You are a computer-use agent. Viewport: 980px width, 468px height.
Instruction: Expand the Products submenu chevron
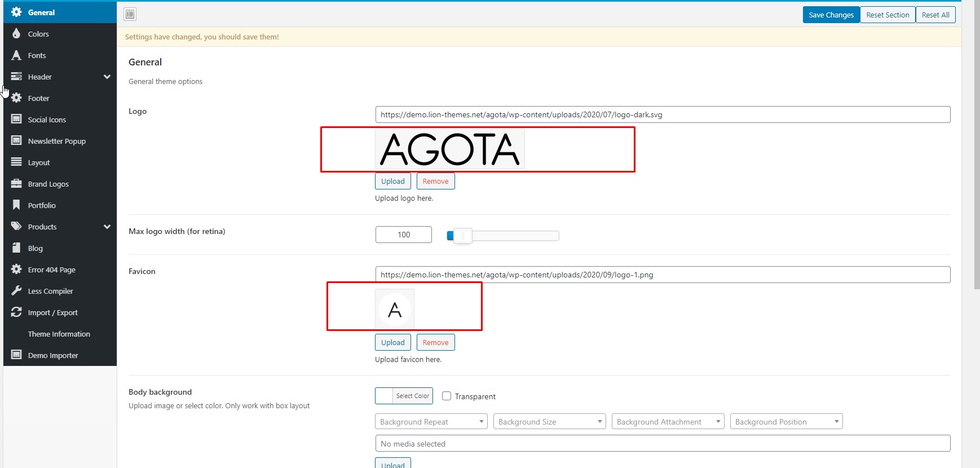click(x=107, y=227)
